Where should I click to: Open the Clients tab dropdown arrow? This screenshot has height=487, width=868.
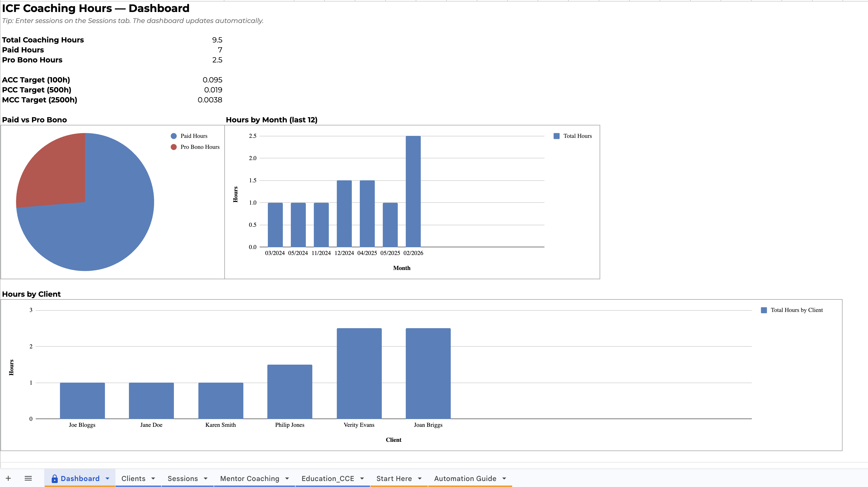point(153,479)
